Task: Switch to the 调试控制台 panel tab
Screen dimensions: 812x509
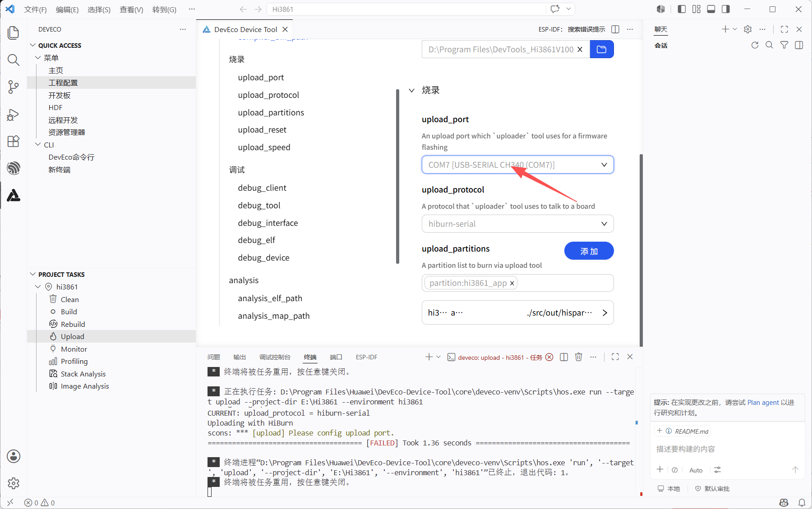Action: [x=275, y=357]
